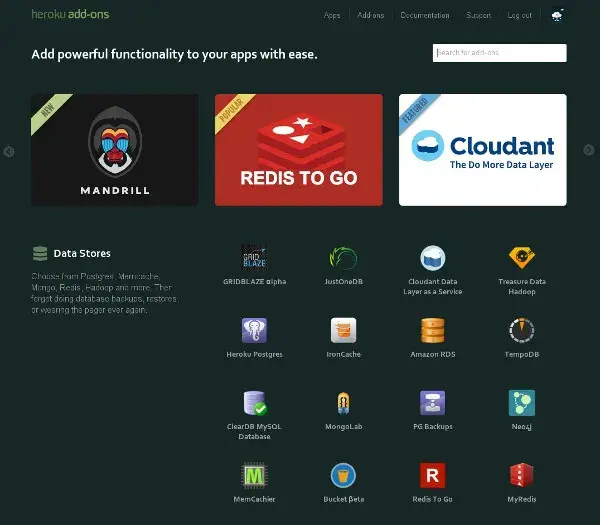
Task: Click the JustOneDB text label
Action: (343, 282)
